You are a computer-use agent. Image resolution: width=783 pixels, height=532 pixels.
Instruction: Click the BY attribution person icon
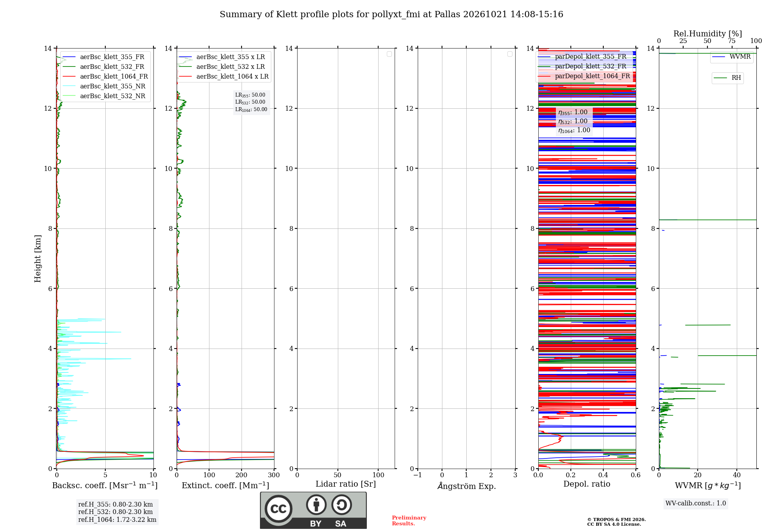click(x=316, y=505)
